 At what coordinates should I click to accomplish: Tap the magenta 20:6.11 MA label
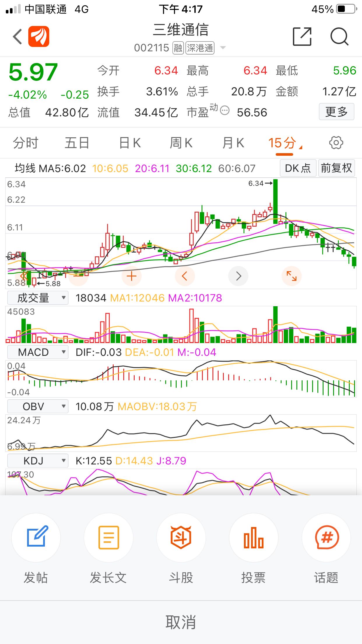click(x=152, y=168)
